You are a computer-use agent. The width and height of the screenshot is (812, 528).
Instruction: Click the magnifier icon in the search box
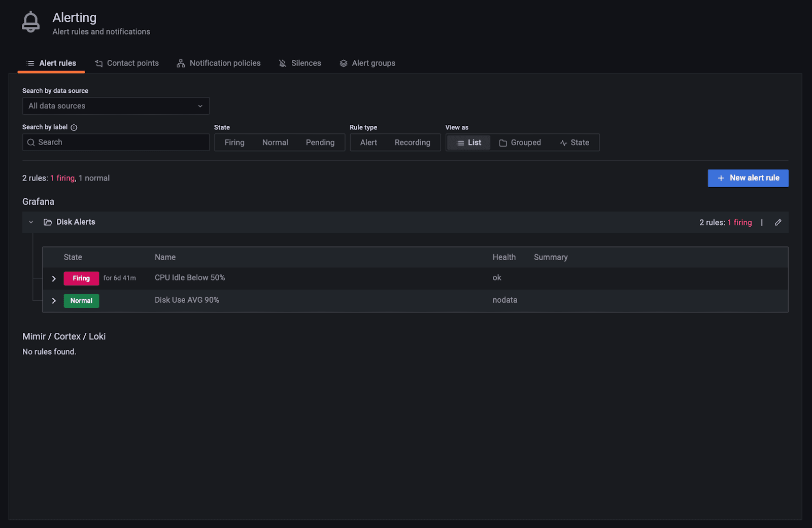pos(31,143)
